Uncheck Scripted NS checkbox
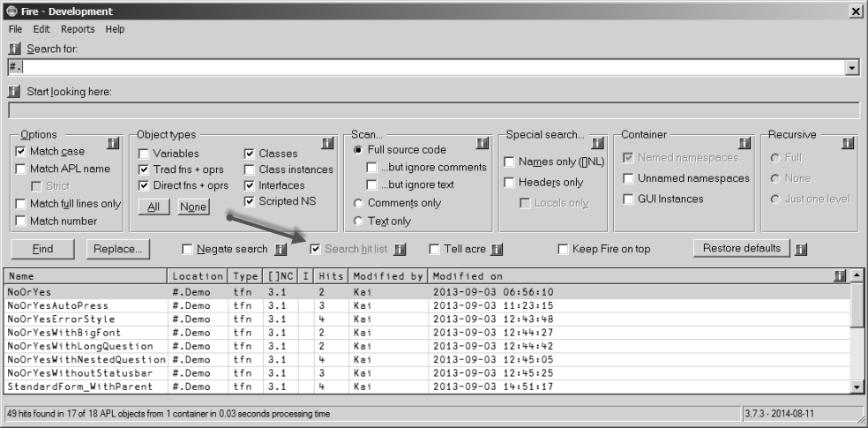The height and width of the screenshot is (428, 868). [x=249, y=201]
